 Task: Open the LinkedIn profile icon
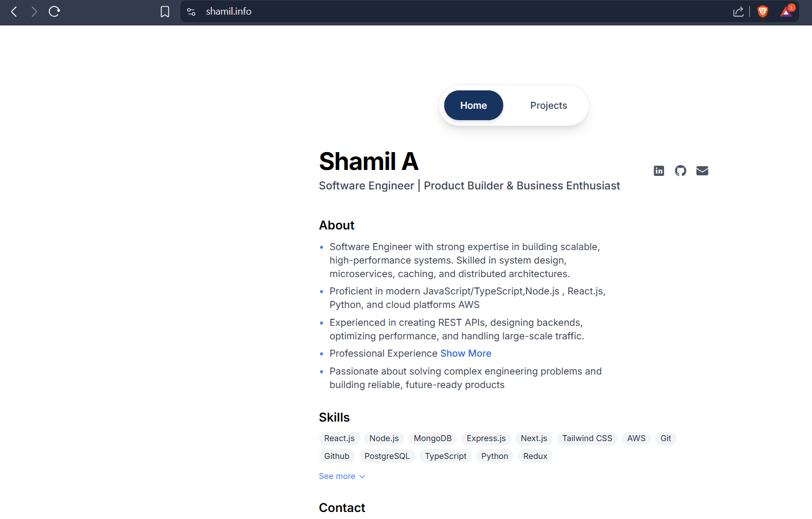tap(659, 171)
